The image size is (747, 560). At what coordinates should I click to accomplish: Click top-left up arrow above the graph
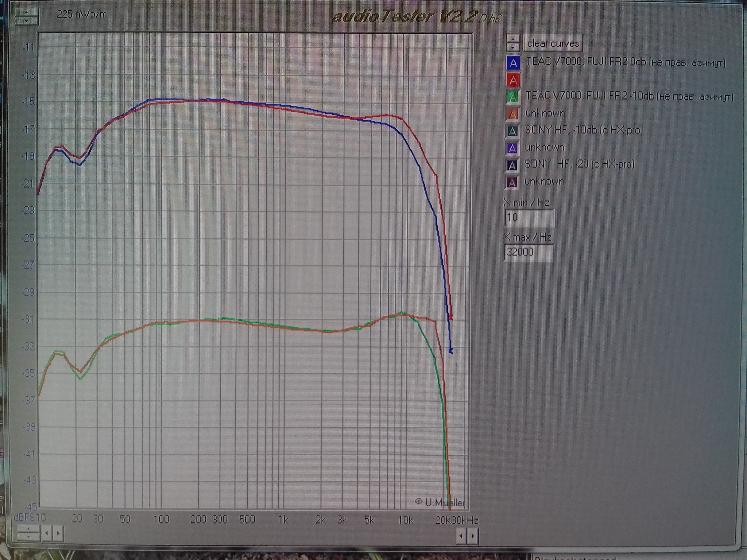point(26,12)
